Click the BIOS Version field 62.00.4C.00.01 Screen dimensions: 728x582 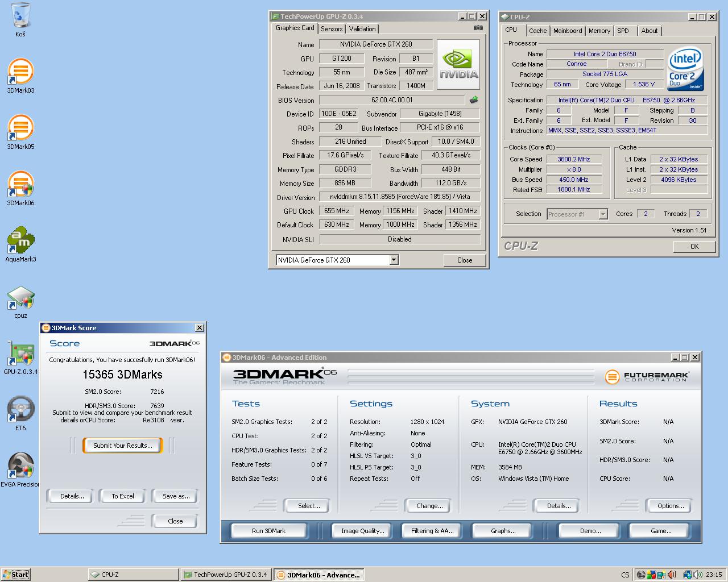392,100
